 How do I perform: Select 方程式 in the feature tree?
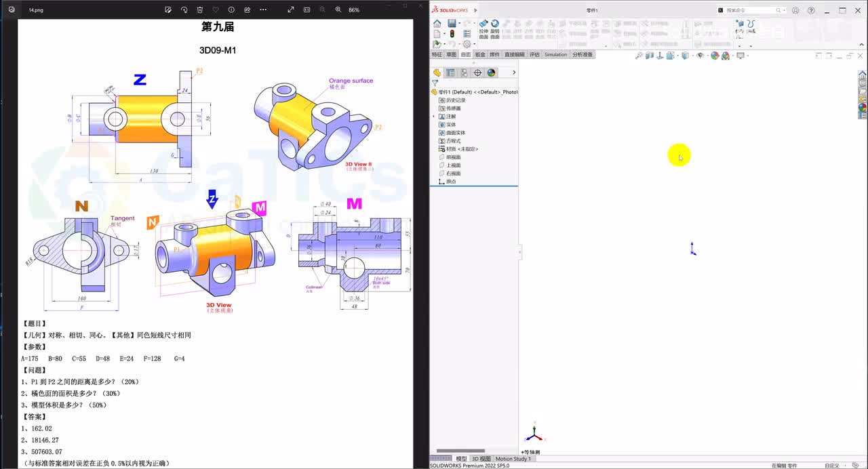coord(450,141)
